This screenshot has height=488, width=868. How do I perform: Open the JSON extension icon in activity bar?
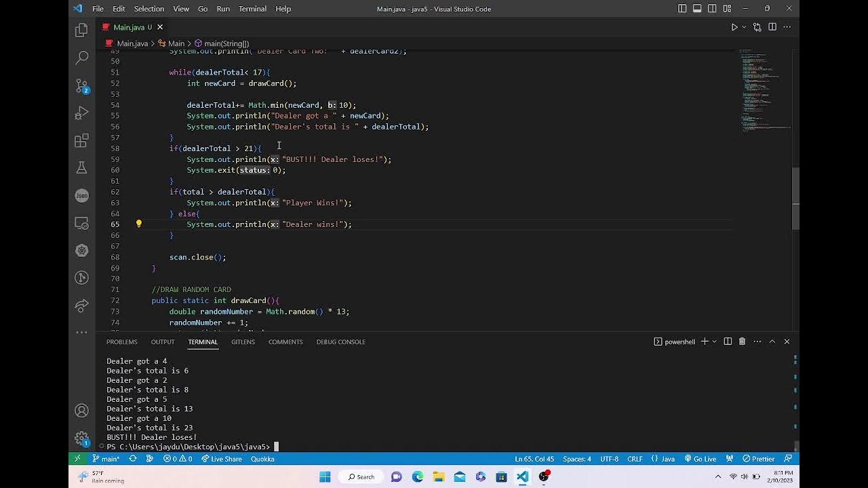(x=82, y=195)
